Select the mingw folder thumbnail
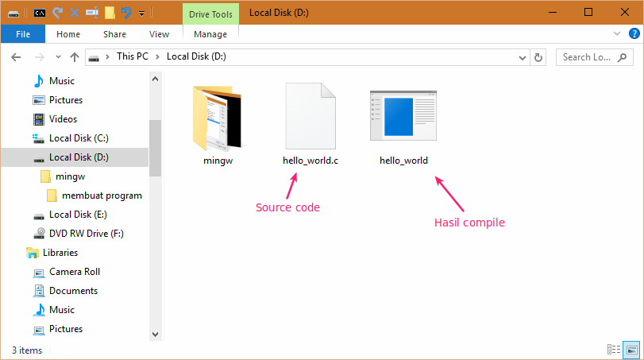Image resolution: width=644 pixels, height=360 pixels. pos(218,118)
